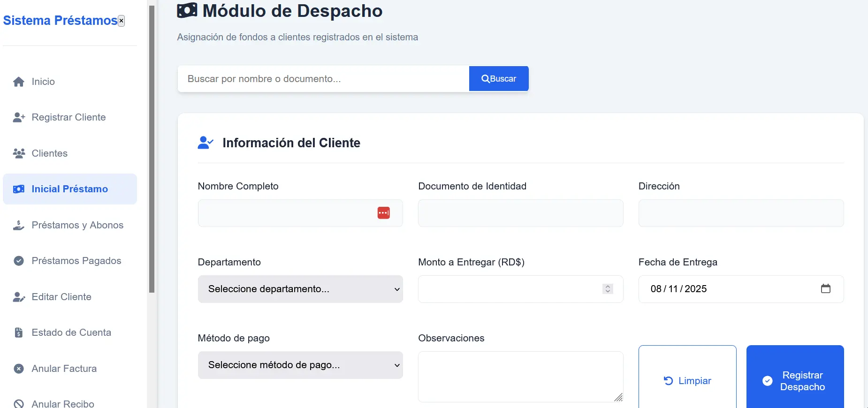Open Estado de Cuenta
Viewport: 868px width, 408px height.
pyautogui.click(x=70, y=332)
